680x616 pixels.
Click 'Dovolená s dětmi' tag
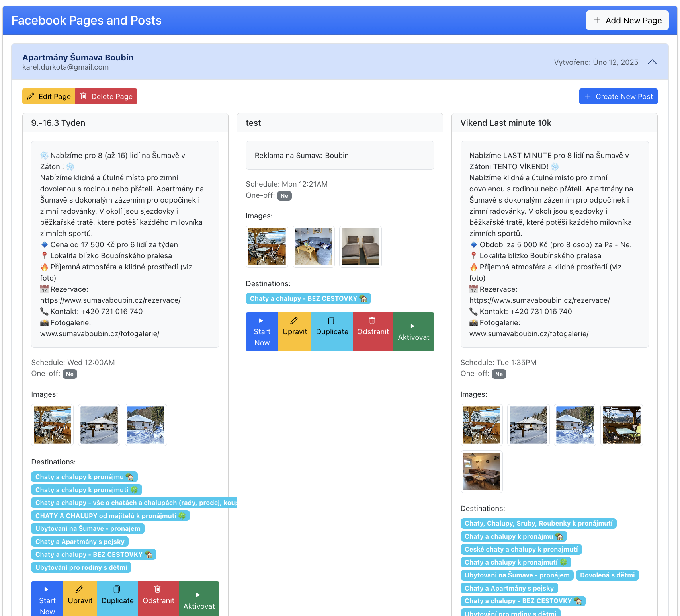[x=607, y=575]
